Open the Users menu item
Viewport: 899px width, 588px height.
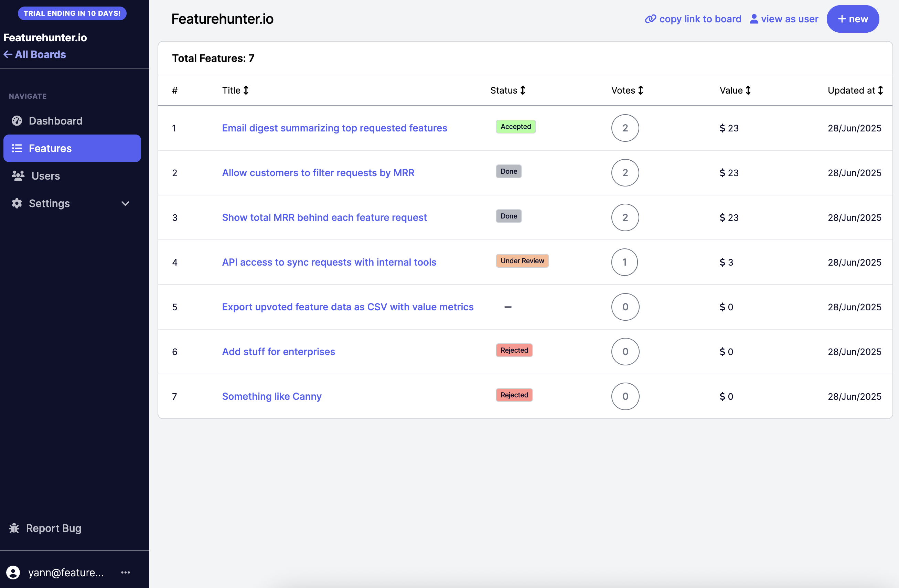pos(45,175)
